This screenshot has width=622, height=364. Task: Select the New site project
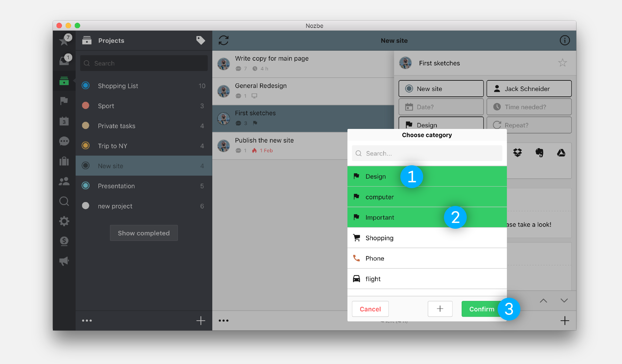[x=111, y=166]
